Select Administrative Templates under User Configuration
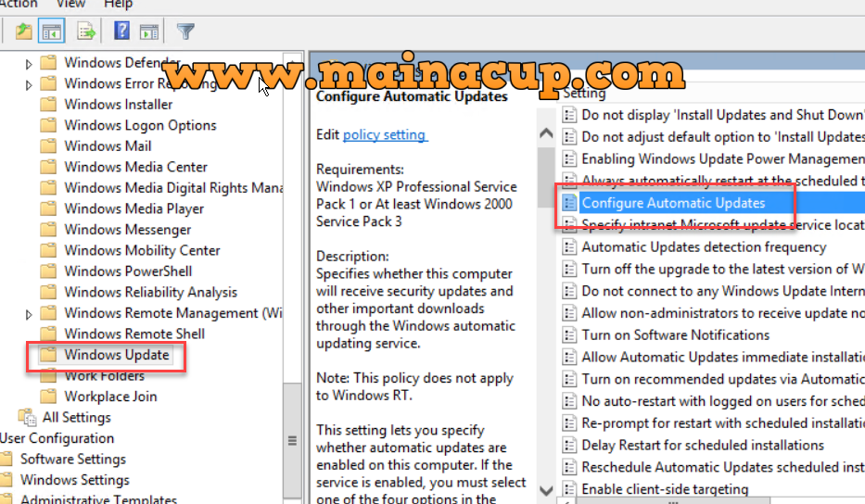This screenshot has height=504, width=865. point(98,499)
